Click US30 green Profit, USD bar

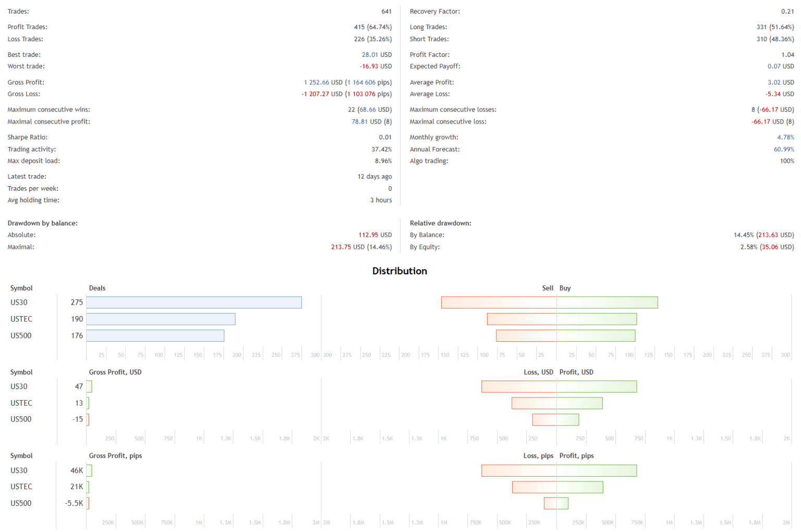tap(597, 386)
